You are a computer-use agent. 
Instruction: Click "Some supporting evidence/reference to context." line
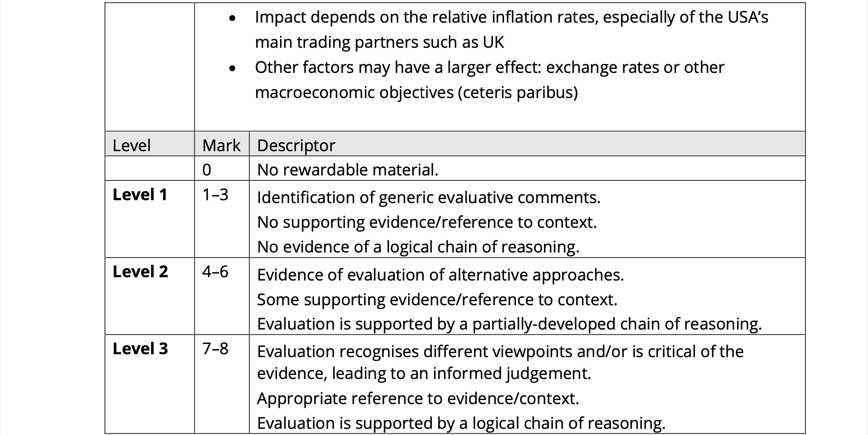point(437,299)
